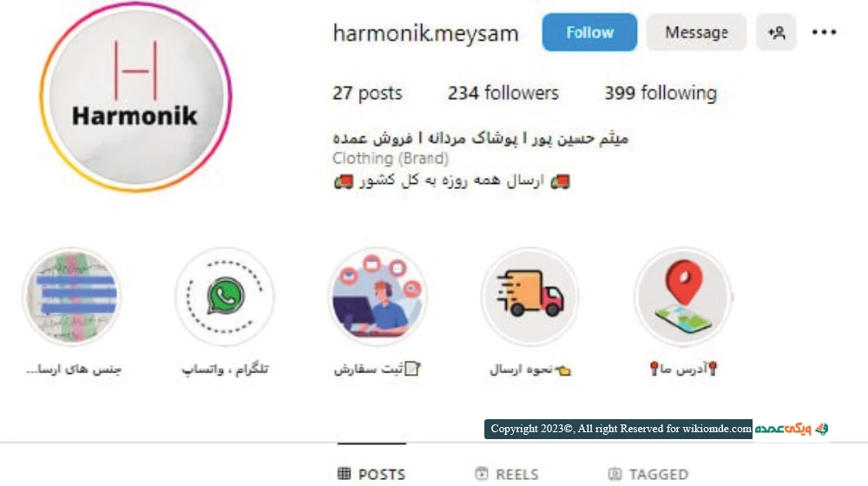Open the map pin address highlight
This screenshot has height=486, width=868.
pos(683,296)
